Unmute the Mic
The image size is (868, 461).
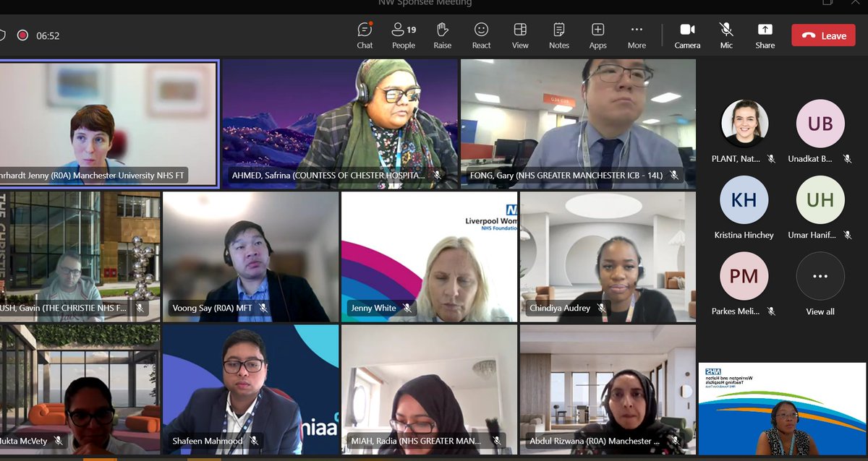click(x=726, y=35)
